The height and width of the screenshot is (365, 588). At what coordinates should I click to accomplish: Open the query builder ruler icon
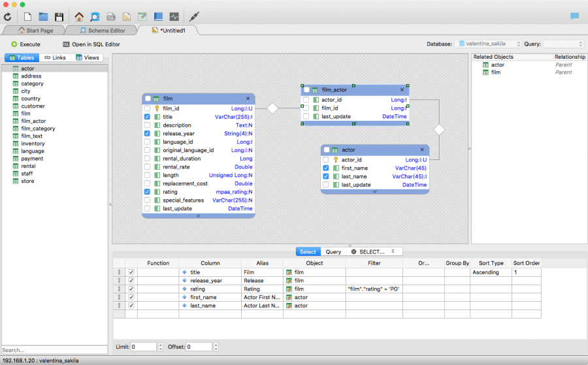point(126,17)
